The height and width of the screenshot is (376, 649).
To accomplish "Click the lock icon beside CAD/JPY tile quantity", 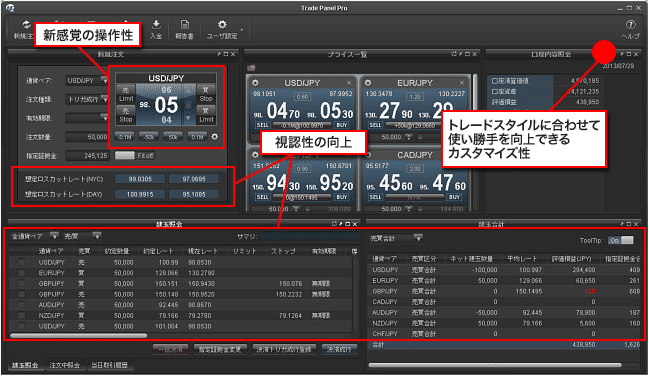I will [420, 209].
